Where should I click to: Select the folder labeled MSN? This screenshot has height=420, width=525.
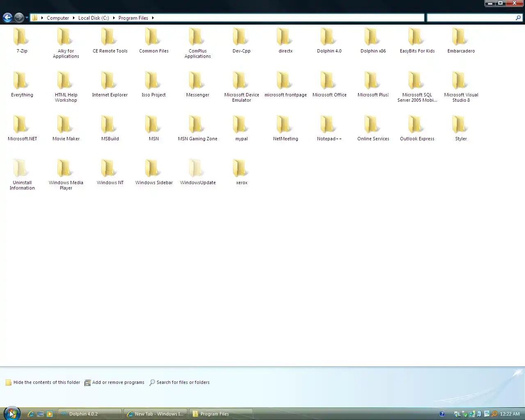coord(154,128)
